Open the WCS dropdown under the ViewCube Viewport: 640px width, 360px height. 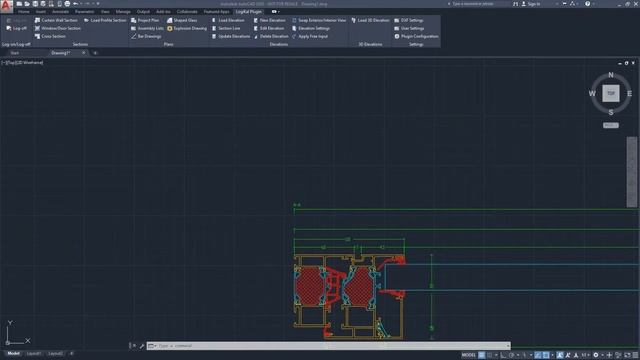611,125
